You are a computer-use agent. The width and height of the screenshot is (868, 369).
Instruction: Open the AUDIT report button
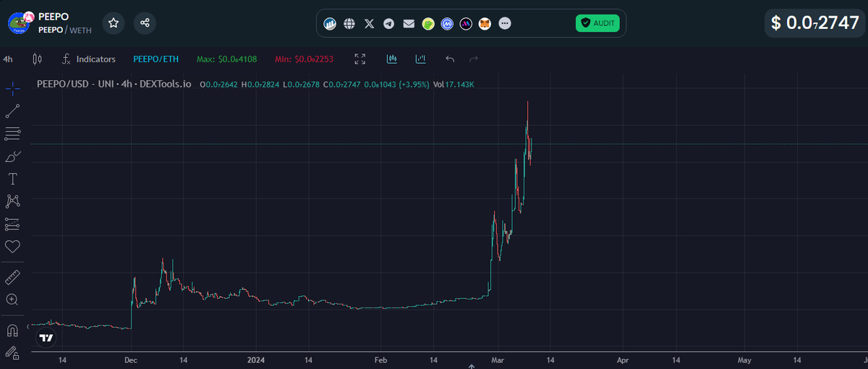pos(597,23)
